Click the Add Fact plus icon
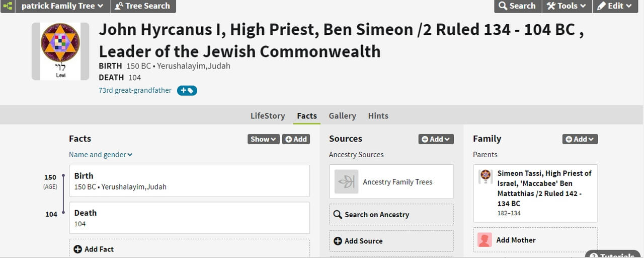Screen dimensions: 644x258 tap(77, 249)
